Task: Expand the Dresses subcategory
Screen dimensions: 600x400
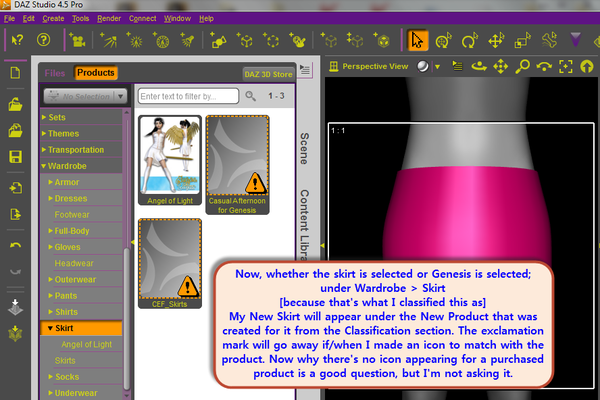Action: pyautogui.click(x=51, y=198)
